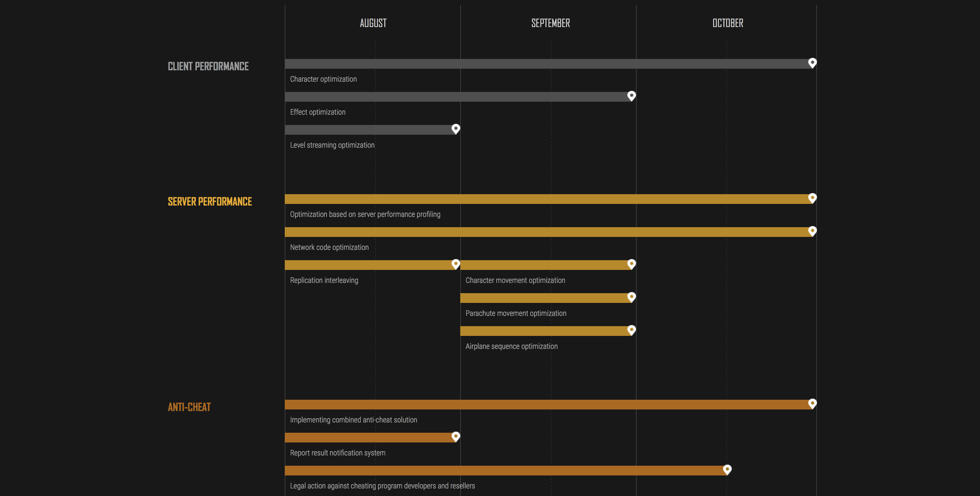Click the Parachute movement optimization marker pin

[631, 297]
